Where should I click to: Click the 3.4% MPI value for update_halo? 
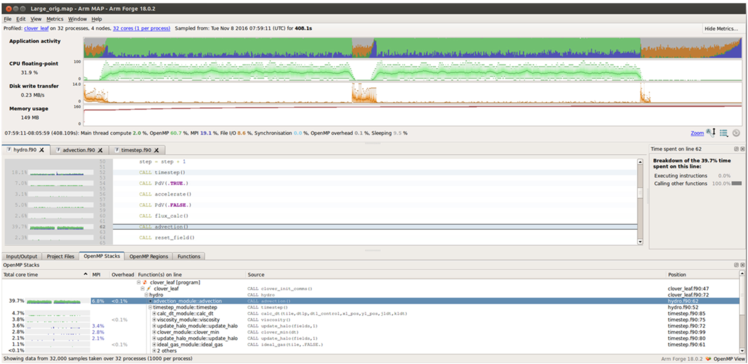(x=97, y=326)
